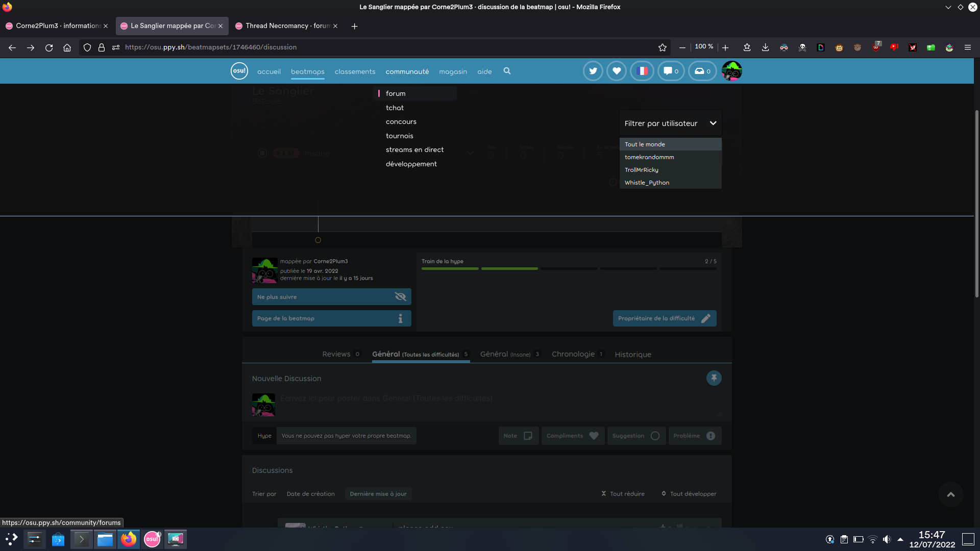The height and width of the screenshot is (551, 980).
Task: Open the Filtrer par utilisateur dropdown
Action: pyautogui.click(x=670, y=123)
